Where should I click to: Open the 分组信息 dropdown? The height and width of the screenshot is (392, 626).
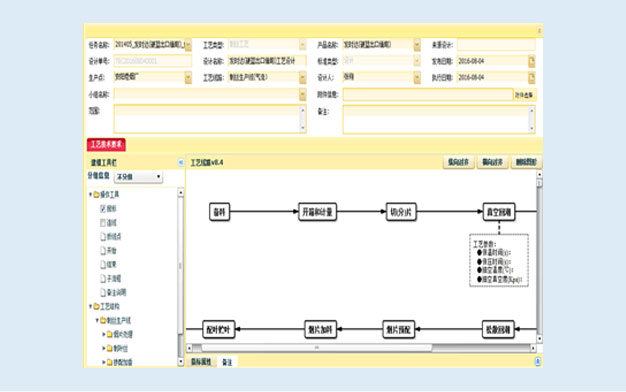(x=139, y=177)
